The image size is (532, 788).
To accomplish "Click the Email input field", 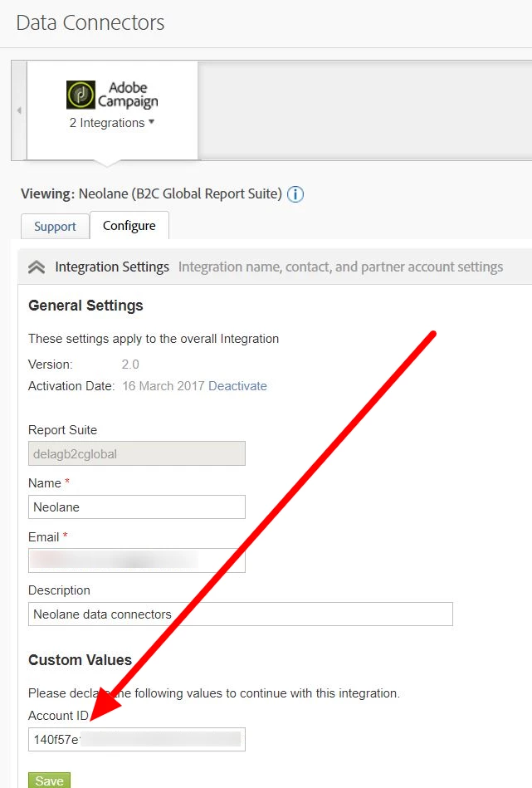I will coord(137,560).
